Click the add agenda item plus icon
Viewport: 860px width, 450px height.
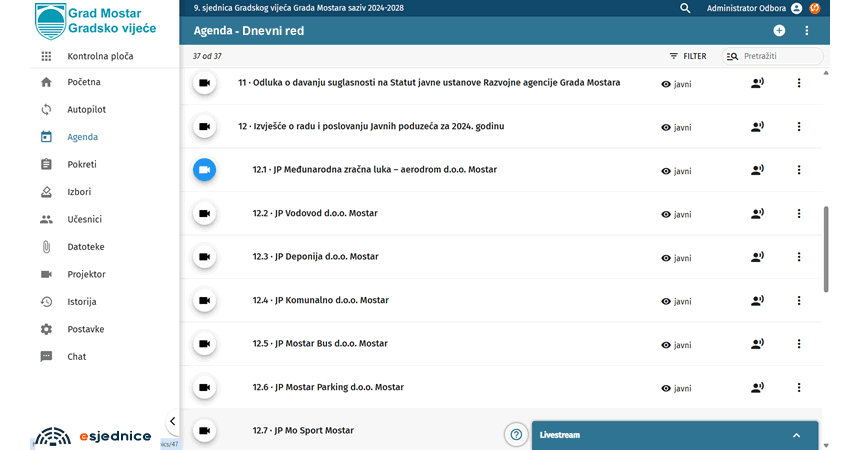pyautogui.click(x=779, y=31)
